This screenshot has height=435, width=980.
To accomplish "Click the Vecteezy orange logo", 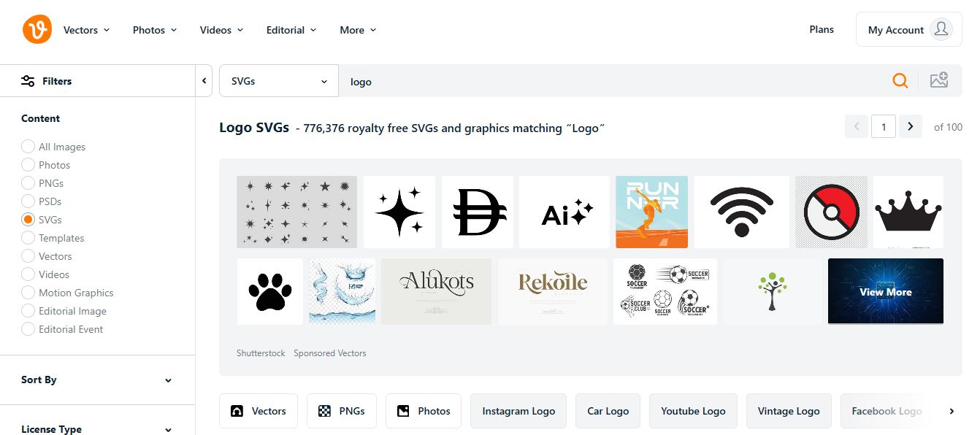I will click(37, 30).
